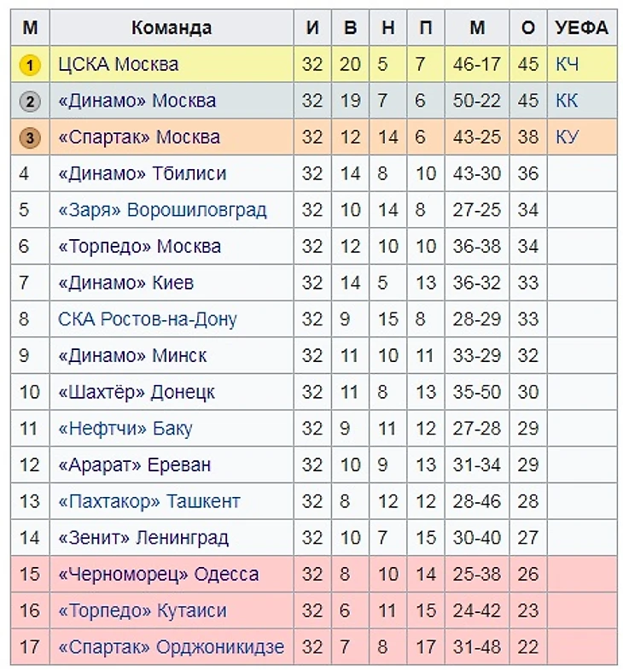Click «Торпедо» Кутаиси team link
This screenshot has width=623, height=672.
coord(143,611)
